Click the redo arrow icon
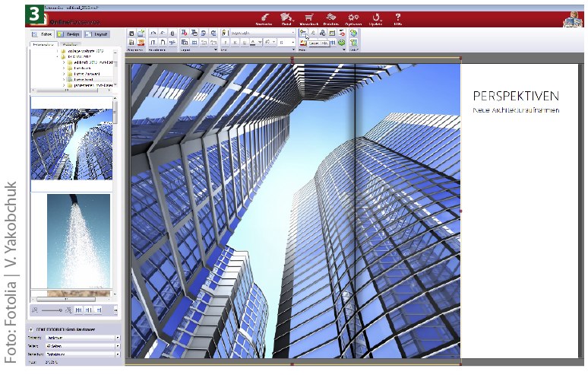588x375 pixels. click(x=163, y=33)
